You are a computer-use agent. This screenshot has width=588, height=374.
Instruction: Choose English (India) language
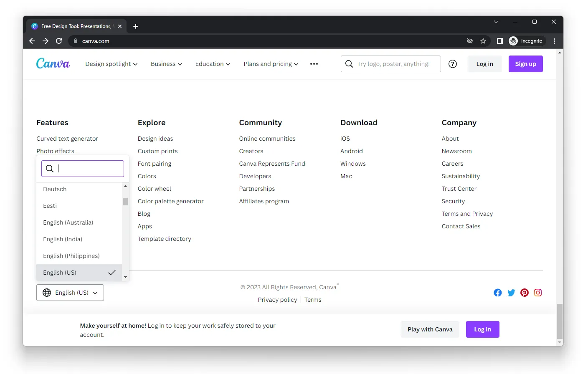coord(79,239)
